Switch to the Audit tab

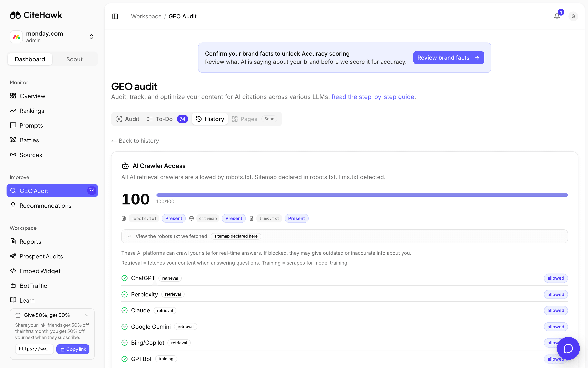(128, 119)
